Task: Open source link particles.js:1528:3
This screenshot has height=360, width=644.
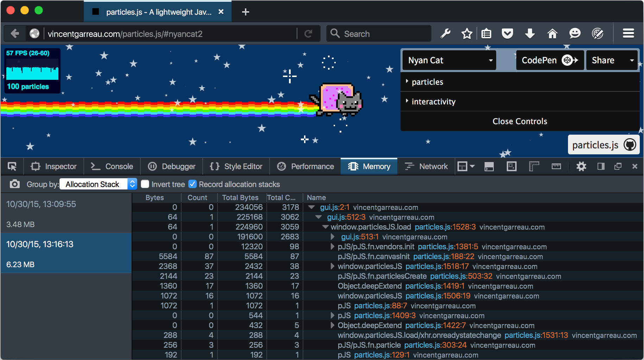Action: pyautogui.click(x=445, y=227)
